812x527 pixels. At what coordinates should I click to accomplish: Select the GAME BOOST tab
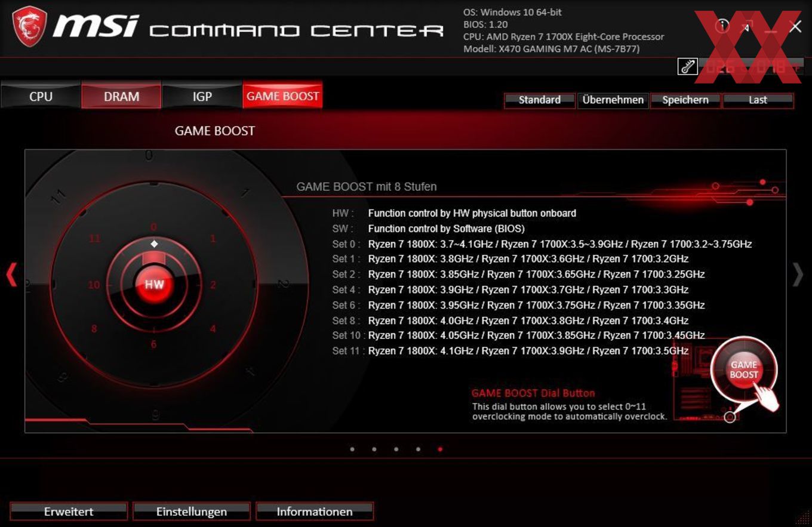point(282,96)
